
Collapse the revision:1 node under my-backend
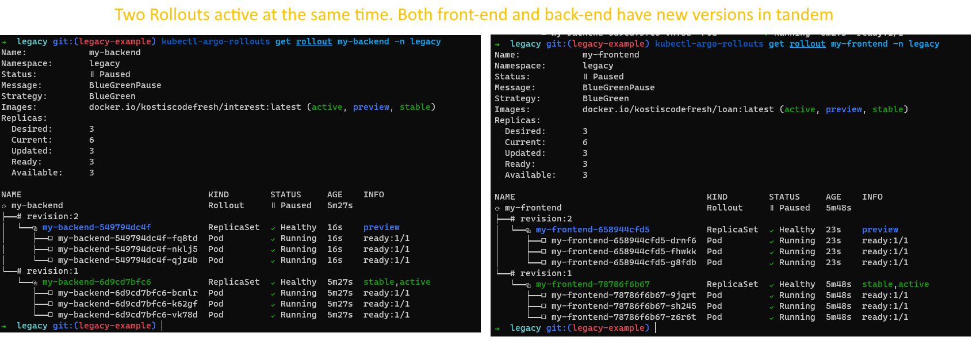click(x=19, y=271)
